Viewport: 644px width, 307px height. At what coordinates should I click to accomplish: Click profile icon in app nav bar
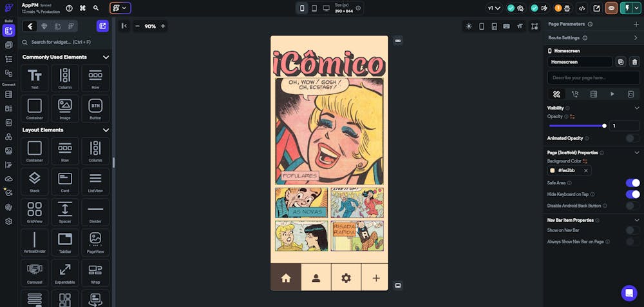[x=316, y=278]
